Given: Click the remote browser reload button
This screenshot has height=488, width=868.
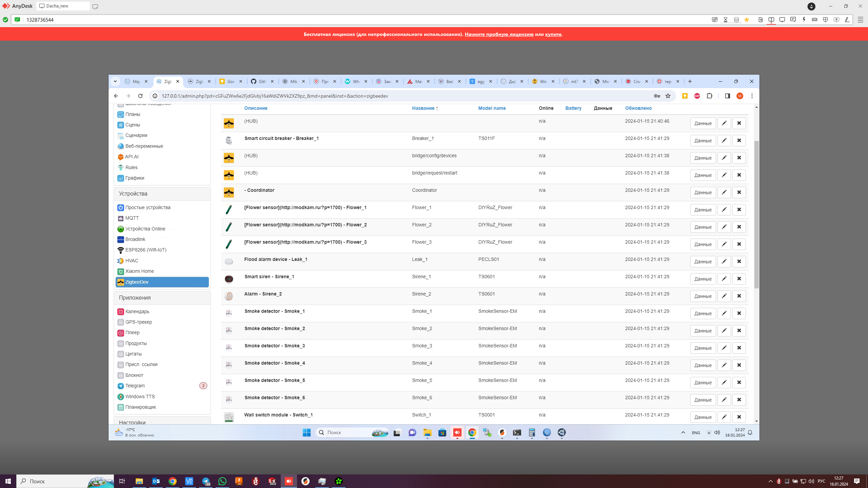Looking at the screenshot, I should 140,96.
